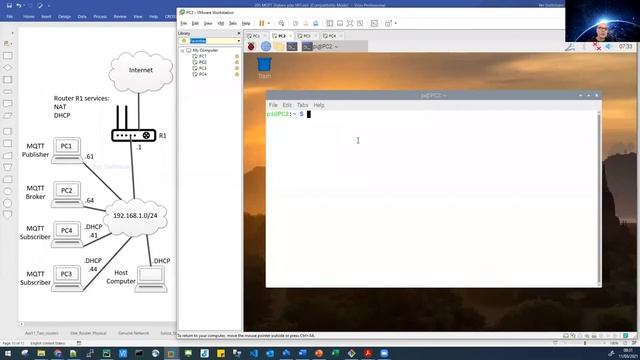Image resolution: width=640 pixels, height=360 pixels.
Task: Select the PC2 shape in Visio diagram
Action: point(67,195)
